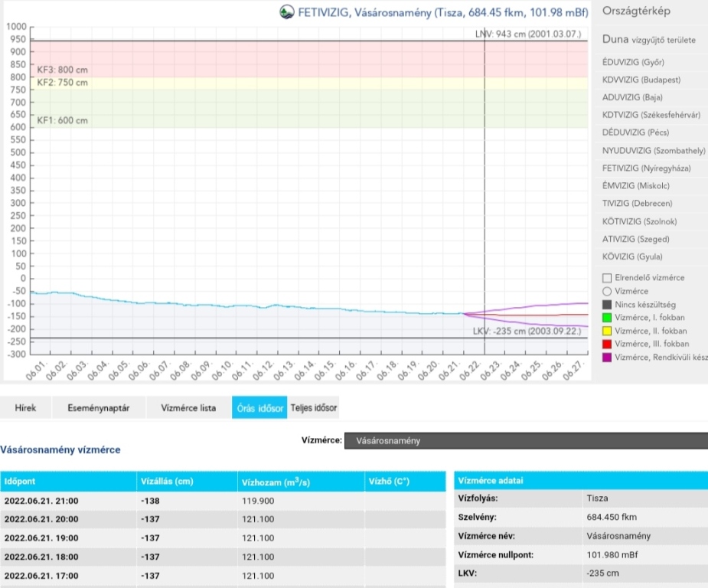Click the circle Vízmérce legend icon

point(607,291)
